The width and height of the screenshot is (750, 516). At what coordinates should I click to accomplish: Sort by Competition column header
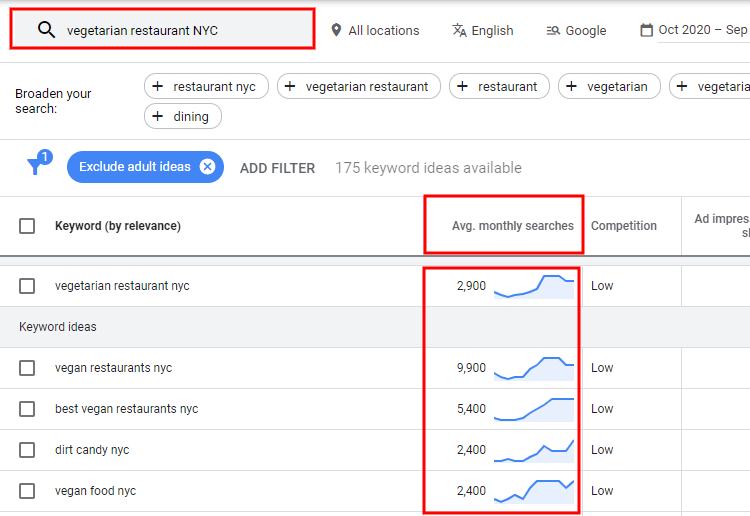624,226
